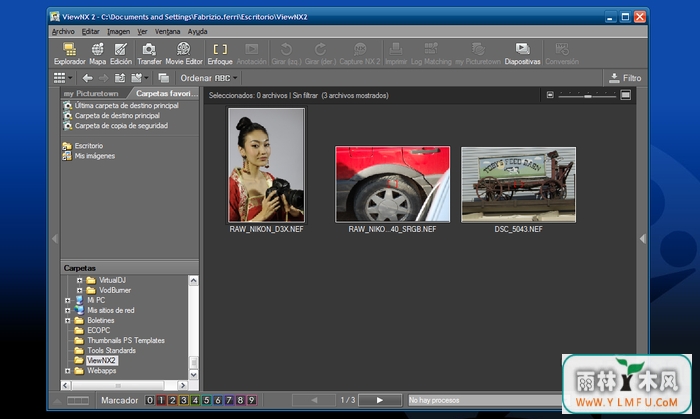Image resolution: width=700 pixels, height=419 pixels.
Task: Click my Picturetown toolbar icon
Action: (x=478, y=54)
